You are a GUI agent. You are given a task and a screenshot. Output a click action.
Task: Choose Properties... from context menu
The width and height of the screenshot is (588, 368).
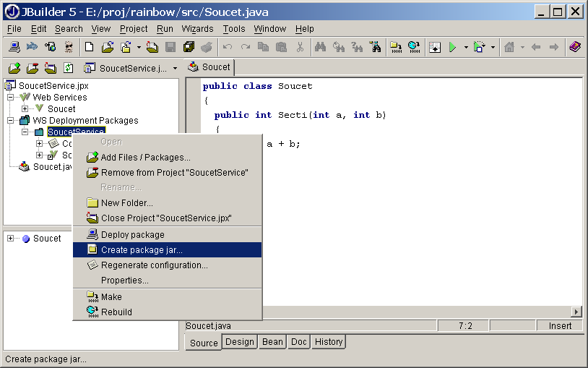click(x=168, y=280)
